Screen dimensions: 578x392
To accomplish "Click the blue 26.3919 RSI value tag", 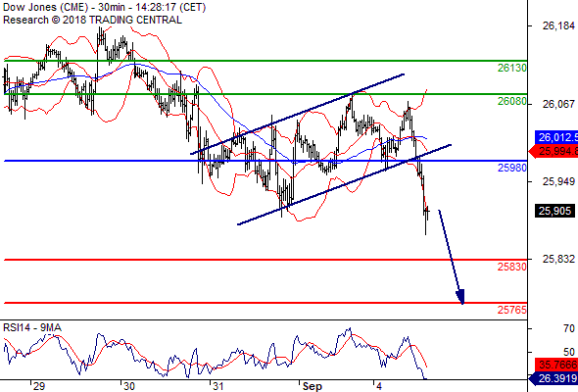I will pyautogui.click(x=554, y=378).
